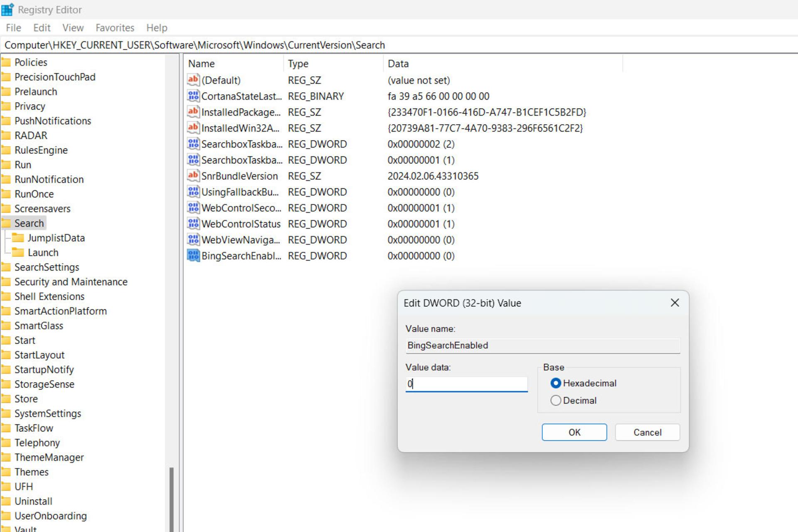Click the data value 2024.02.06.43310365
798x532 pixels.
click(x=433, y=176)
